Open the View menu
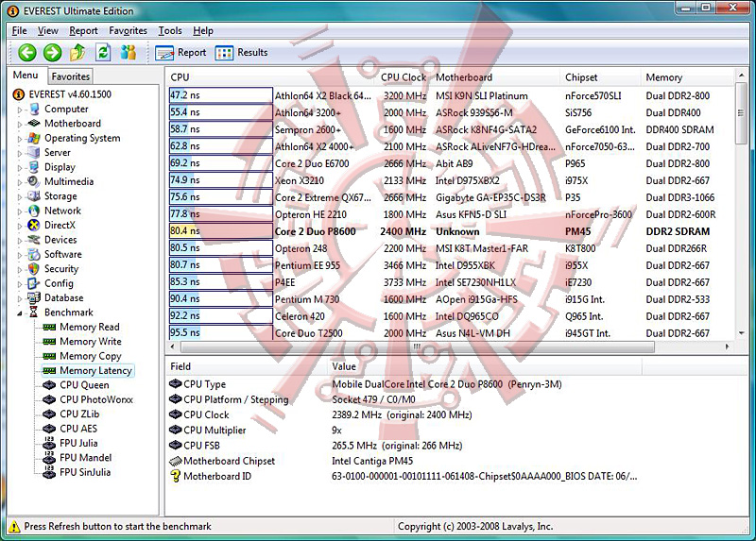The width and height of the screenshot is (756, 541). pyautogui.click(x=48, y=31)
